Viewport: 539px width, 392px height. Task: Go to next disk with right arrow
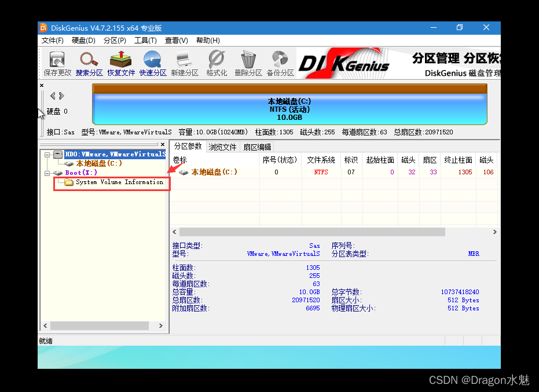[61, 96]
